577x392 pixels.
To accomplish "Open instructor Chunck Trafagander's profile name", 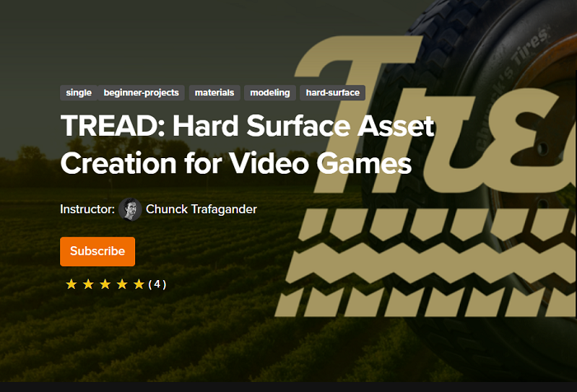I will (x=201, y=209).
